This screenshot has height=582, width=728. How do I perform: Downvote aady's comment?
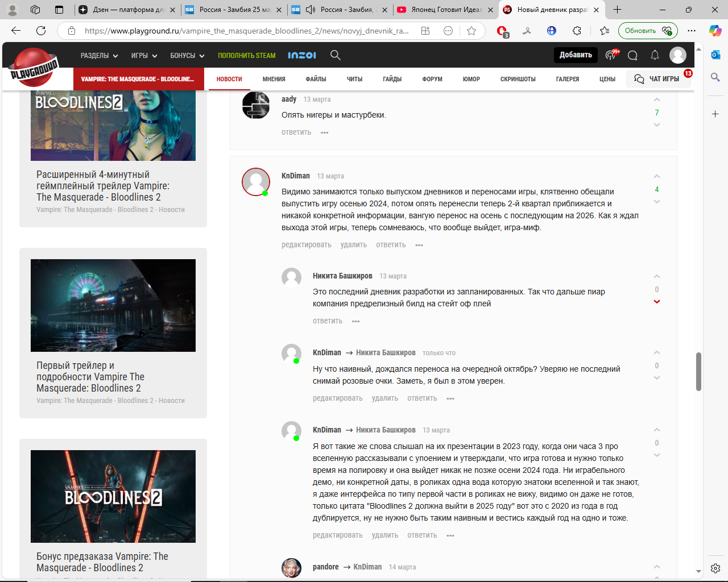click(x=657, y=125)
